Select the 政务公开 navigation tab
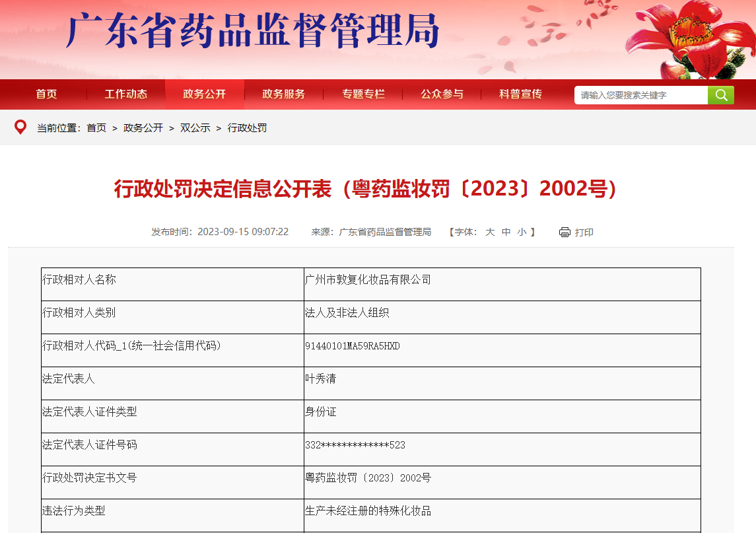Viewport: 756px width, 533px height. [x=205, y=94]
